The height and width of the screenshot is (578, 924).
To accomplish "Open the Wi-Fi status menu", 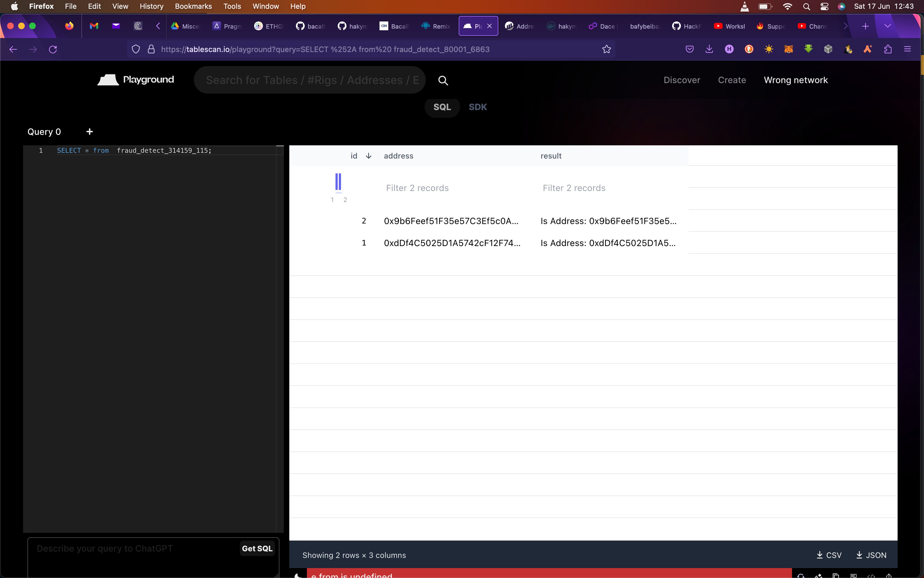I will pos(787,7).
